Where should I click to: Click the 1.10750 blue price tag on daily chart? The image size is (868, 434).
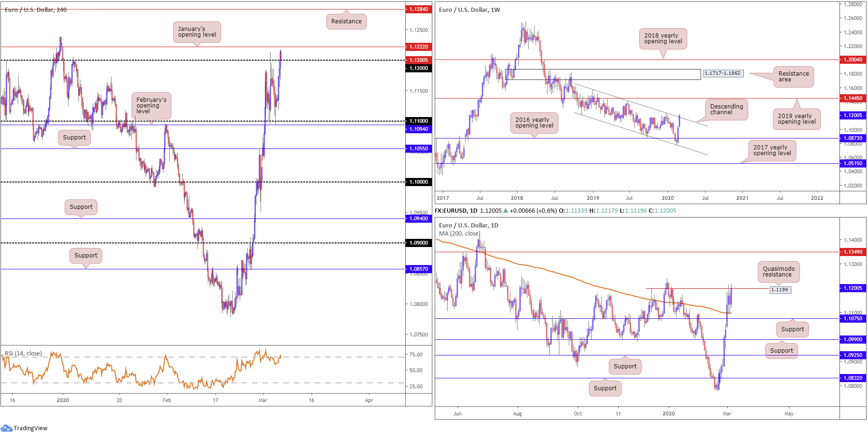pos(852,318)
